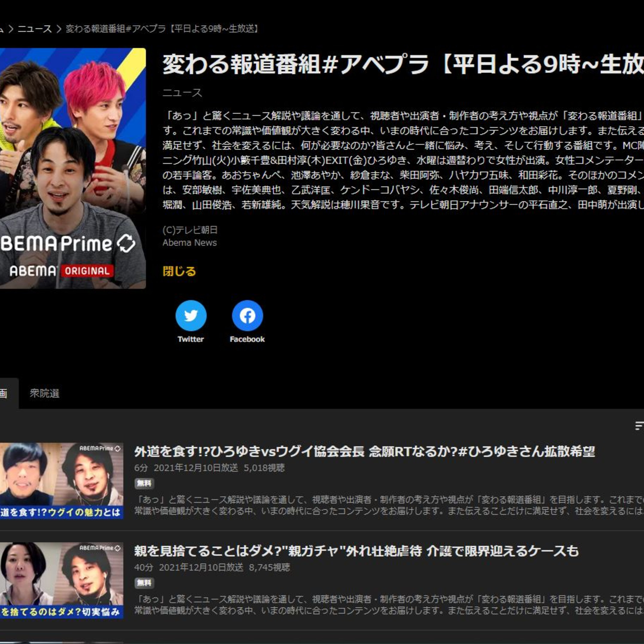The height and width of the screenshot is (644, 644).
Task: Click 無料 badge on the ウグイ episode
Action: (x=144, y=483)
